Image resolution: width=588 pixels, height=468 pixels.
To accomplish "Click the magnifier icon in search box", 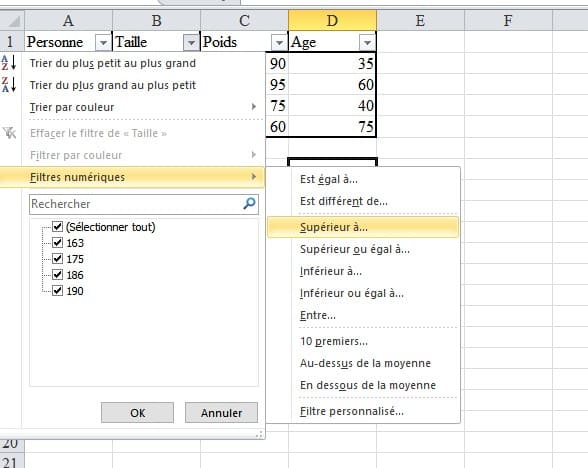I will pos(249,204).
